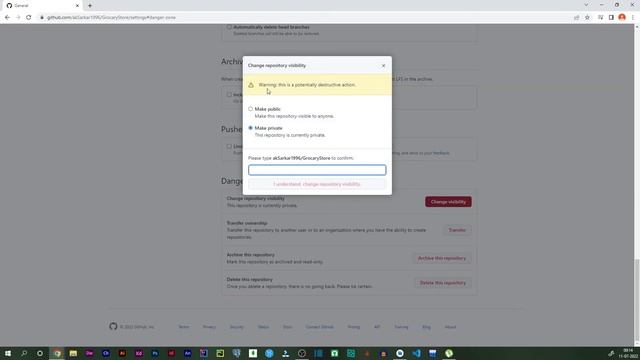Open the Terms footer link
Viewport: 640px width, 360px height.
[x=184, y=327]
